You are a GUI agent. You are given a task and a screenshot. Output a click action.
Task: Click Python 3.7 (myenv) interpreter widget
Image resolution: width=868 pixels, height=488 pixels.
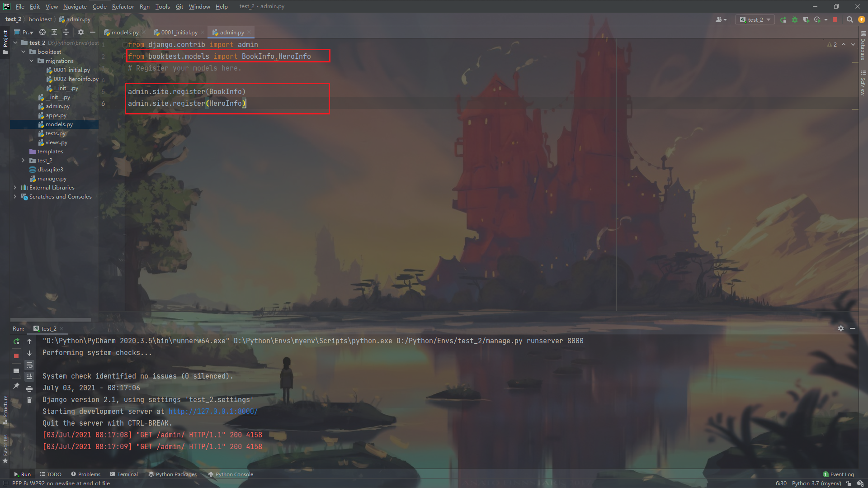816,483
